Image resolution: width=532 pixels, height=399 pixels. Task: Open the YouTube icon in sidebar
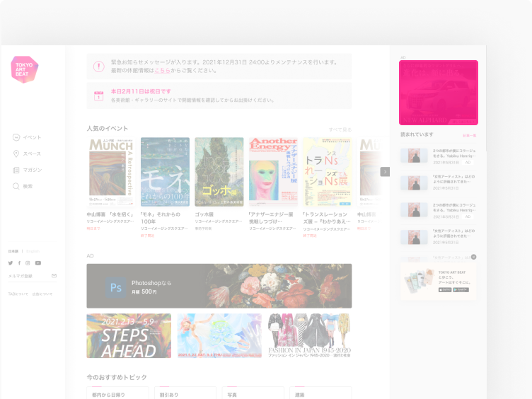coord(38,263)
